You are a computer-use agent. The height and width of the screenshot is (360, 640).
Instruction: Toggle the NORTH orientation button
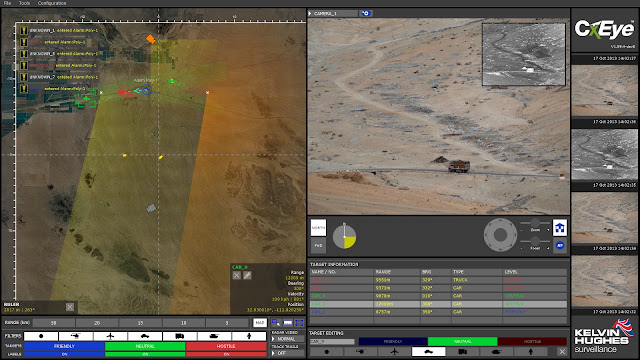point(318,228)
